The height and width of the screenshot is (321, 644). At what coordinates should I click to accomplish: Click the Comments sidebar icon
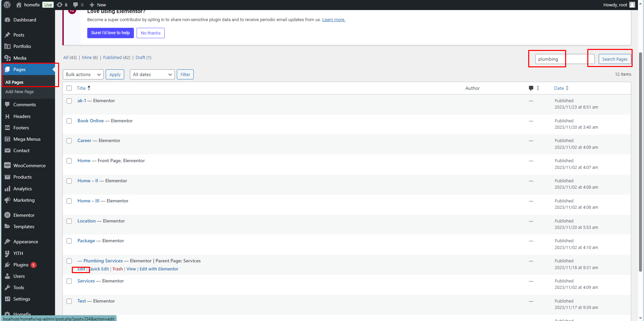pos(7,105)
